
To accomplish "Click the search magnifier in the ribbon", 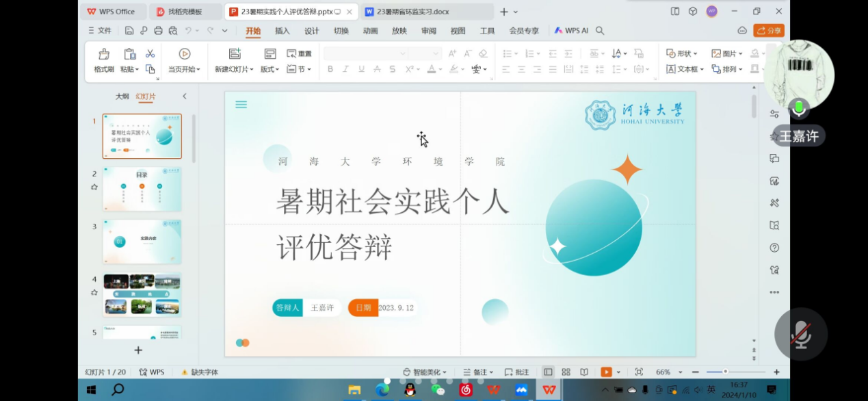I will (x=600, y=31).
